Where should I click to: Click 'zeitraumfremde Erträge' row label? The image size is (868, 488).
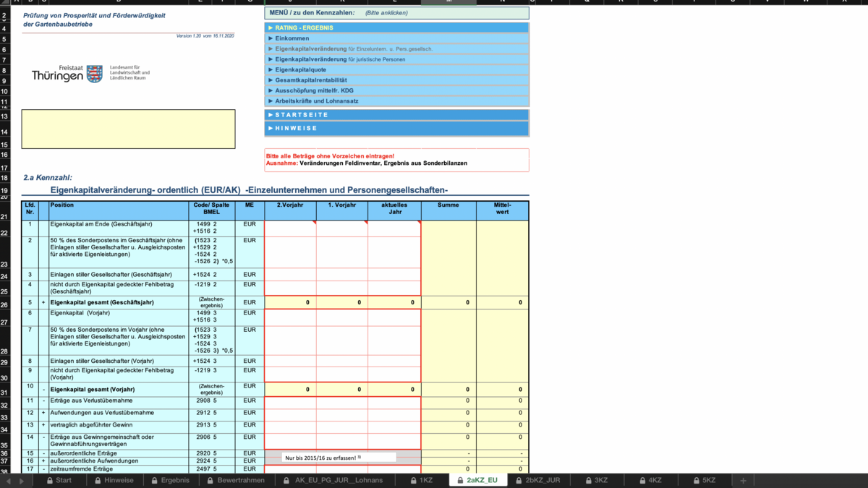coord(82,468)
